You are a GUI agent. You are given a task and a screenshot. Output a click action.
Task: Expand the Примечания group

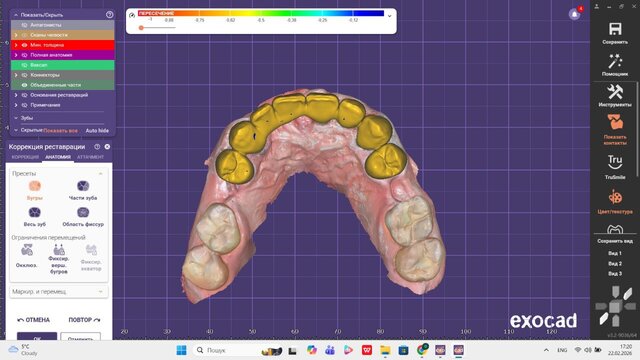pos(16,105)
